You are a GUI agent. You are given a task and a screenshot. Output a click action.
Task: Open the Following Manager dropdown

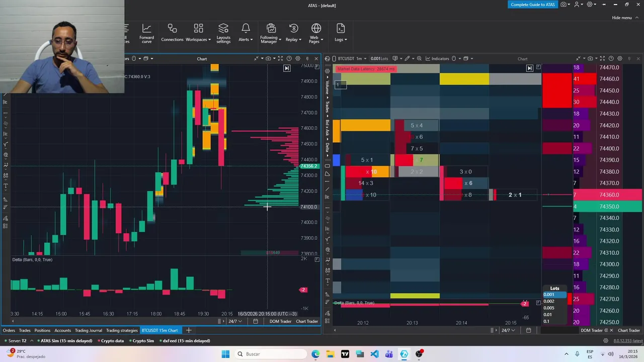coord(271,34)
